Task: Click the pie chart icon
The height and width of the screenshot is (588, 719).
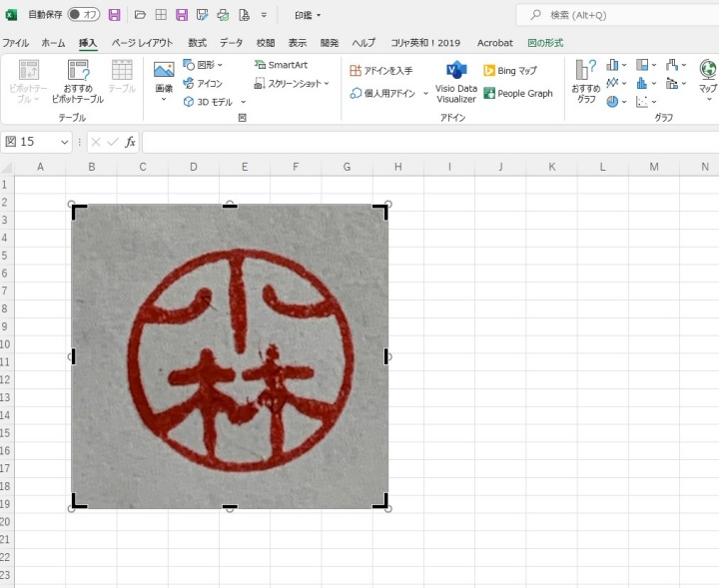Action: tap(612, 101)
